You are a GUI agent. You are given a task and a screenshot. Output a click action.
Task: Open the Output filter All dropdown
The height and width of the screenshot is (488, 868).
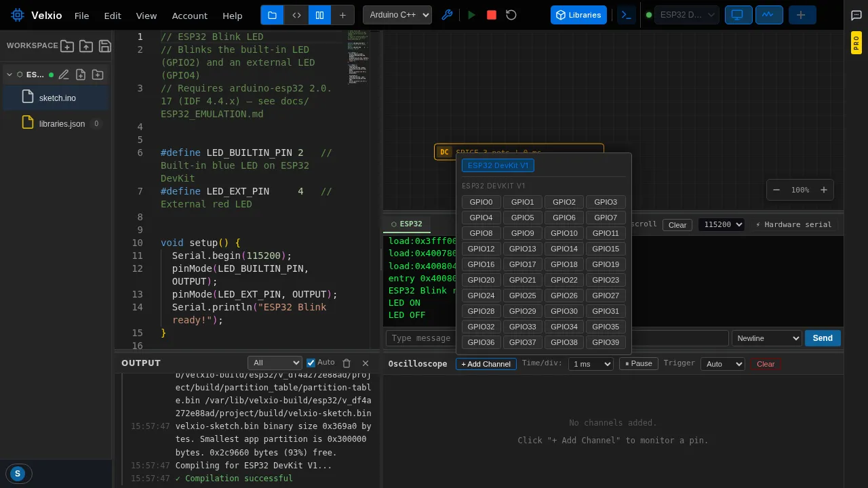[275, 363]
